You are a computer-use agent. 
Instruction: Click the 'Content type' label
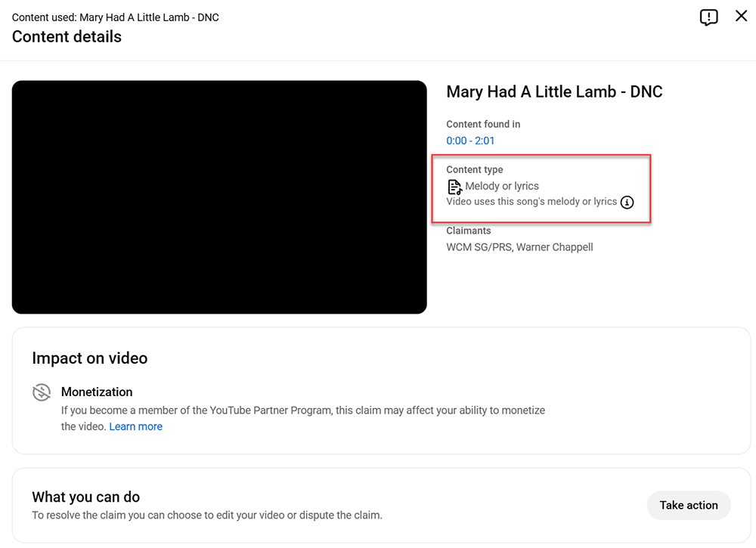click(475, 169)
